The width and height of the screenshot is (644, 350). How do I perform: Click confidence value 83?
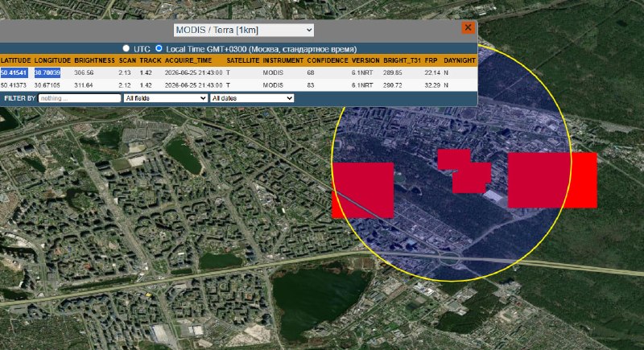point(311,85)
